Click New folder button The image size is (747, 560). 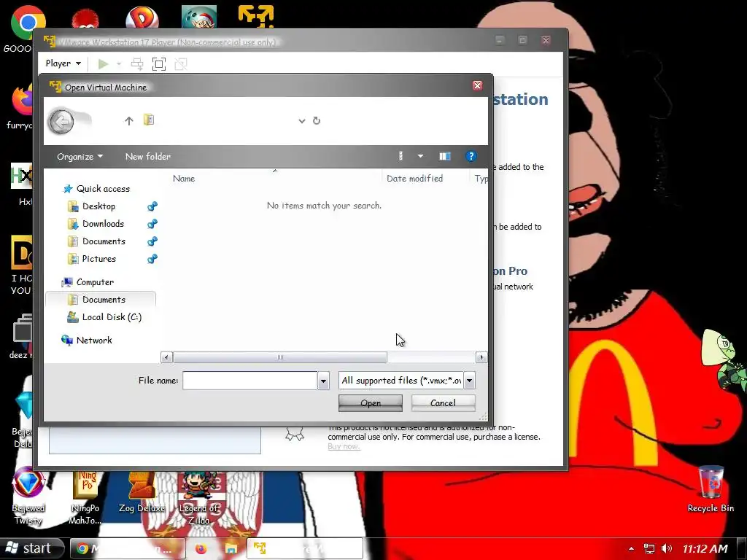coord(147,157)
